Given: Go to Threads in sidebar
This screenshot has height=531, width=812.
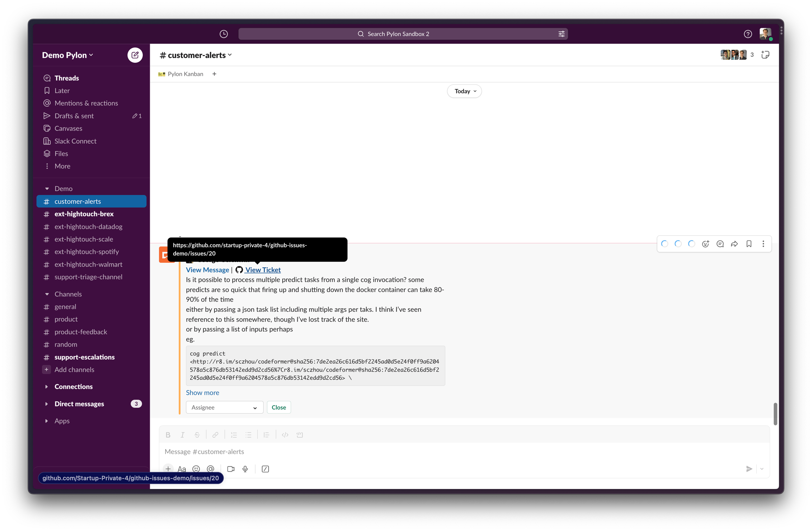Looking at the screenshot, I should tap(67, 78).
